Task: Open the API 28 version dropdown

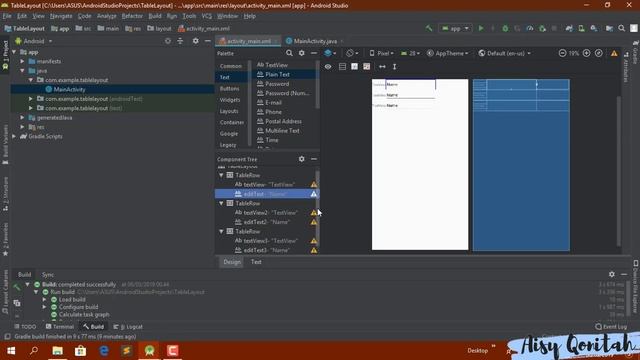Action: point(410,53)
